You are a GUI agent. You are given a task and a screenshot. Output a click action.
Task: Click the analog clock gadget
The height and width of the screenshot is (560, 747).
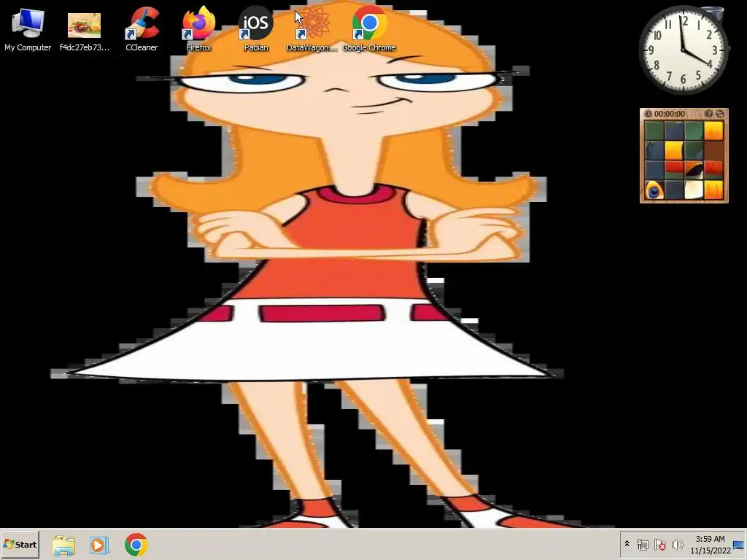(683, 50)
